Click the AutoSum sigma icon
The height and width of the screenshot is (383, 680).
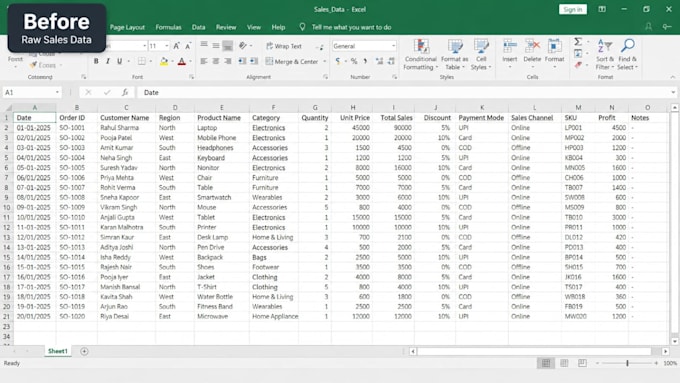coord(578,42)
